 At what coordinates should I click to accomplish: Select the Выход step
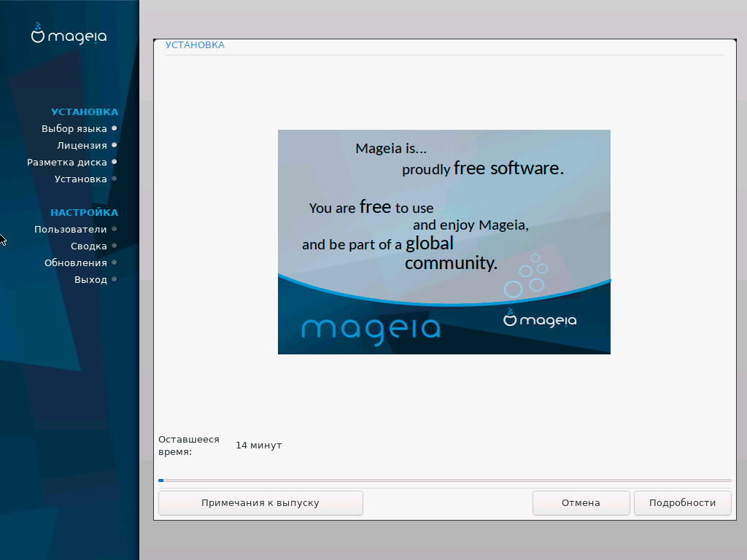[x=91, y=279]
